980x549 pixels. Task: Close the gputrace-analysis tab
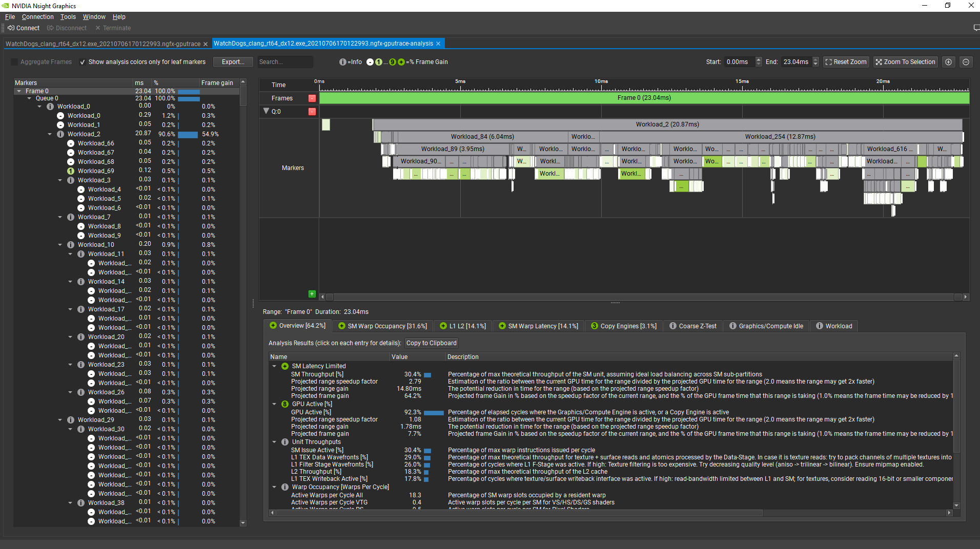point(438,44)
